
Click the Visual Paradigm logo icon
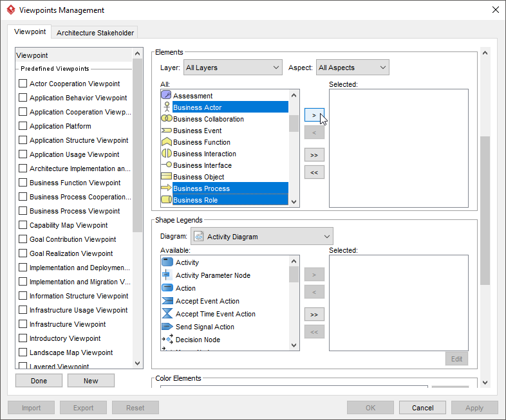(11, 10)
